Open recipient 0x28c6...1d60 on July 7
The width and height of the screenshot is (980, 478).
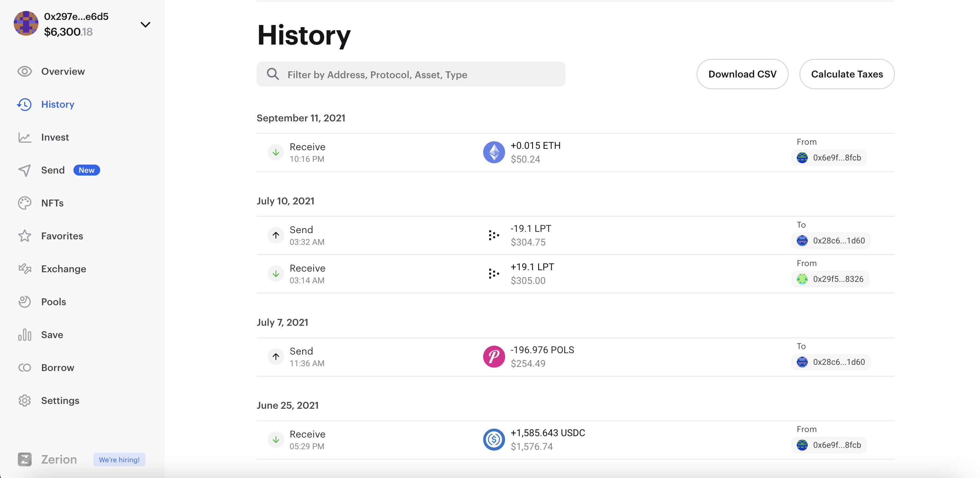(x=831, y=362)
